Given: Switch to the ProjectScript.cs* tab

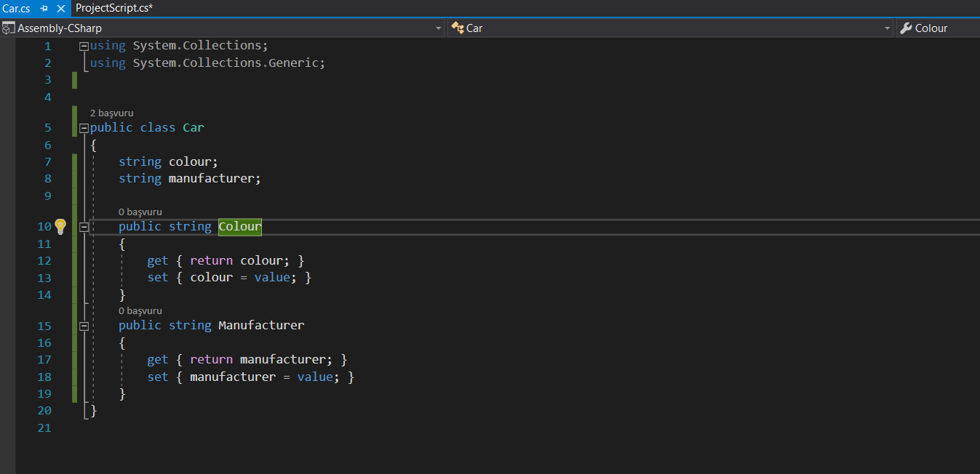Looking at the screenshot, I should point(114,8).
